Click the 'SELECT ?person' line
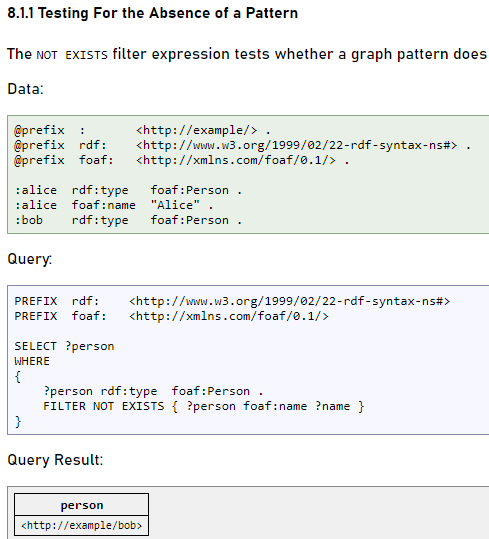The height and width of the screenshot is (539, 489). (64, 346)
